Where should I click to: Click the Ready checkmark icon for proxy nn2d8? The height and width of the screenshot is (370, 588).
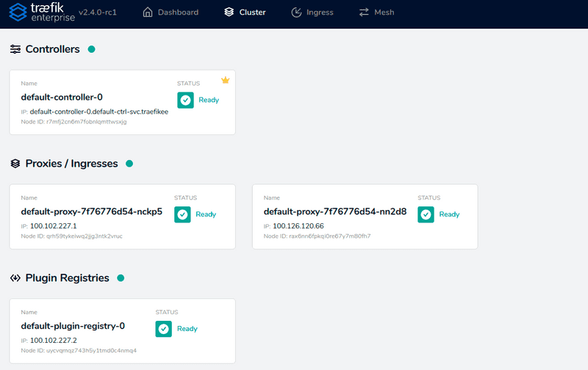pos(426,214)
